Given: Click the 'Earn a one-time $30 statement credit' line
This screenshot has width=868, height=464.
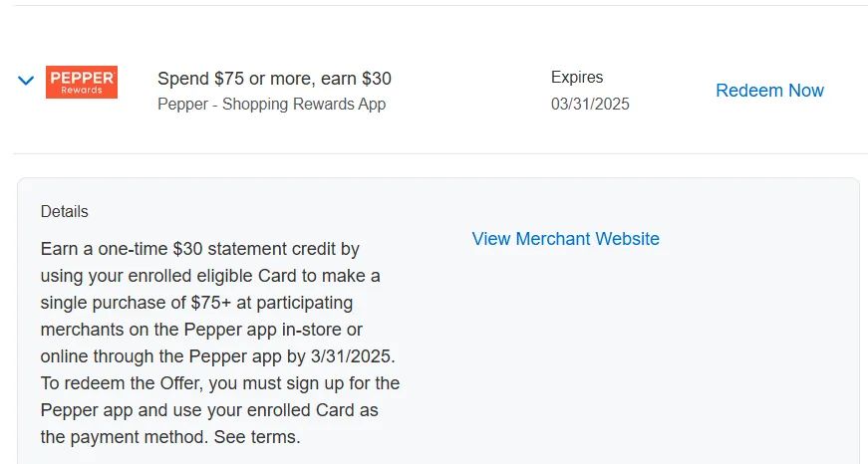Looking at the screenshot, I should pyautogui.click(x=200, y=249).
